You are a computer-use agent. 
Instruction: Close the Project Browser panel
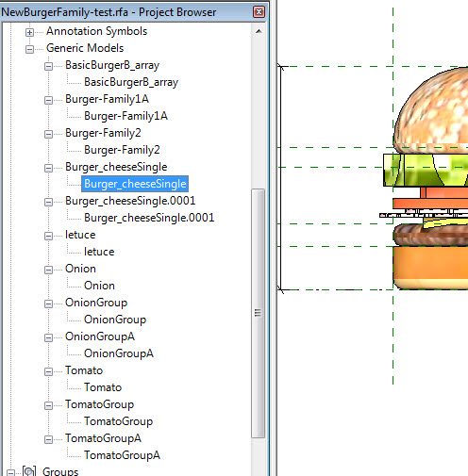(259, 12)
